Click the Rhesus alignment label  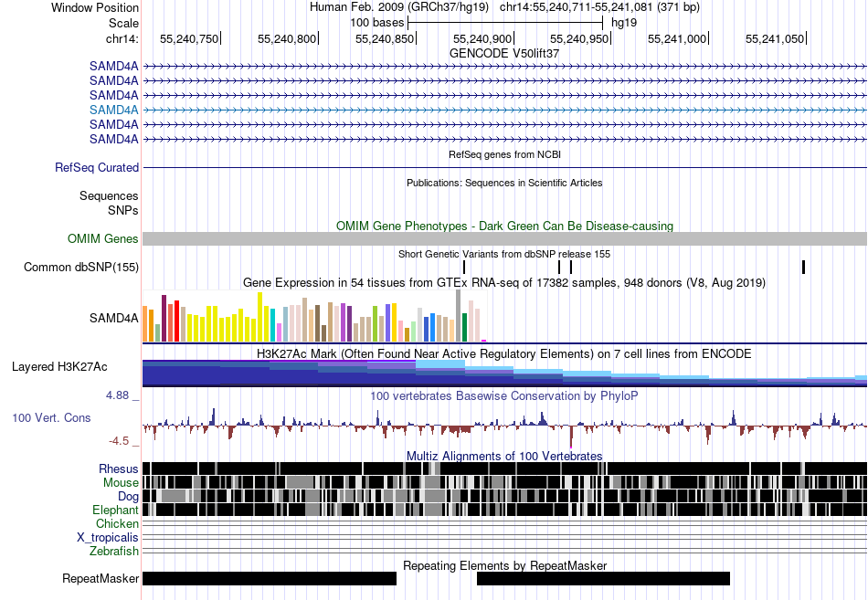pos(119,468)
